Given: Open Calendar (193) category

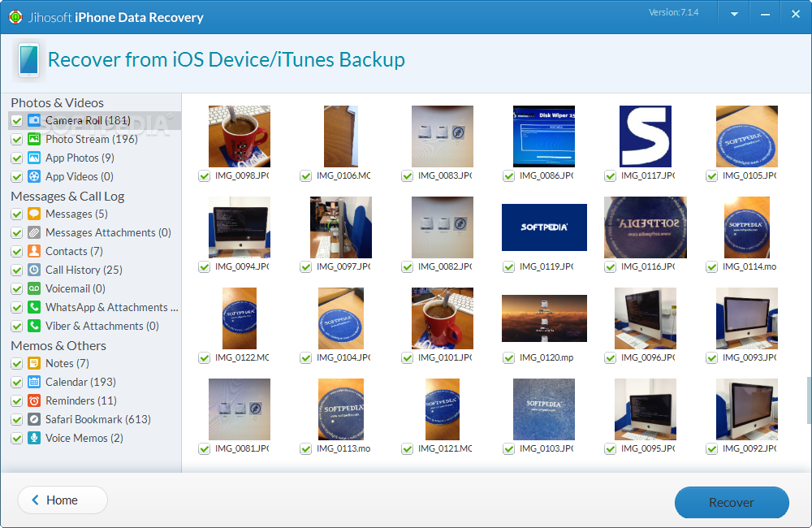Looking at the screenshot, I should click(x=80, y=381).
